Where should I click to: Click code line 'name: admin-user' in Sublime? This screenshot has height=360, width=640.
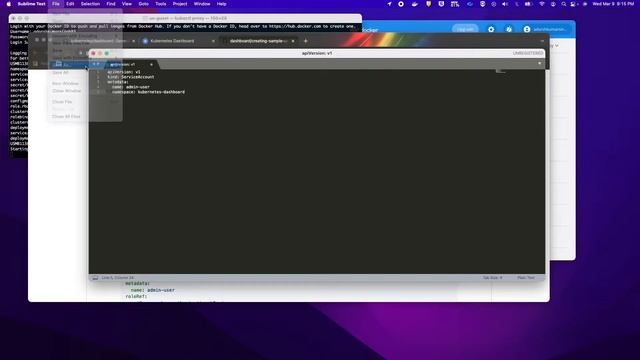coord(131,87)
